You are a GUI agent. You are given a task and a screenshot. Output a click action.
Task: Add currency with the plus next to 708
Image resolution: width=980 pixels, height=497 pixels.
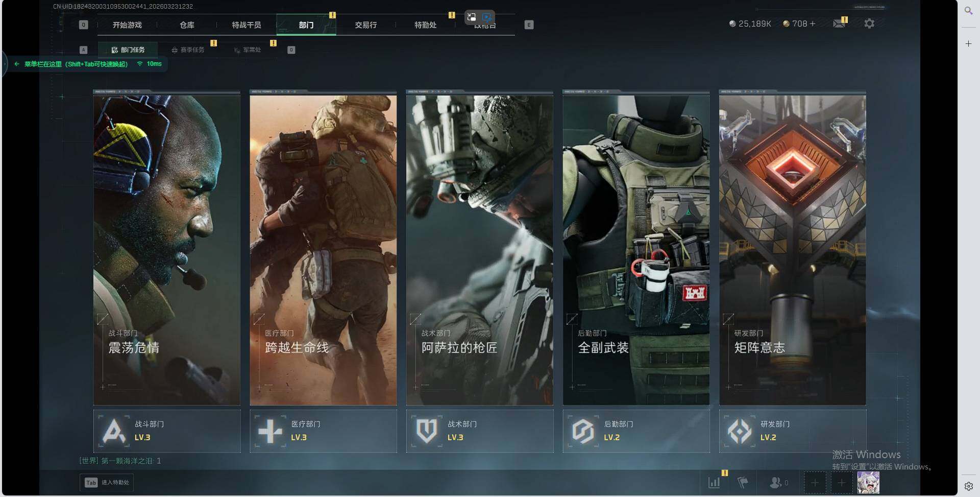click(813, 23)
